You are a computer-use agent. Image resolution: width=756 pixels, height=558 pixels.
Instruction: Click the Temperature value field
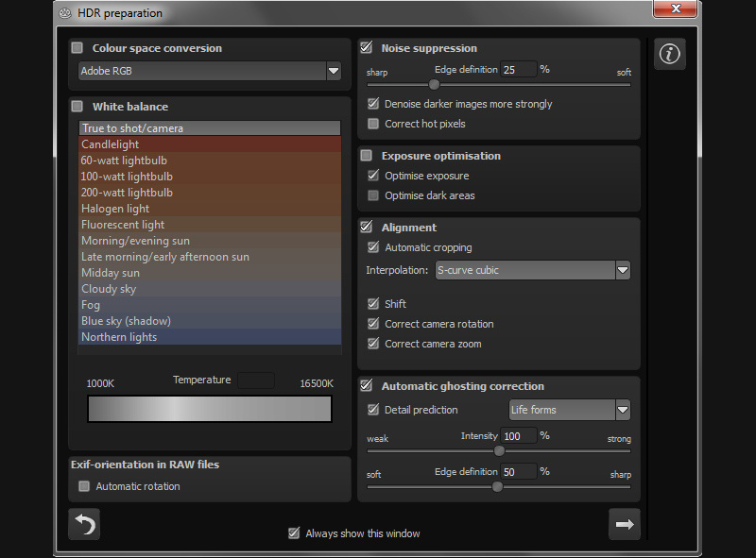[256, 380]
